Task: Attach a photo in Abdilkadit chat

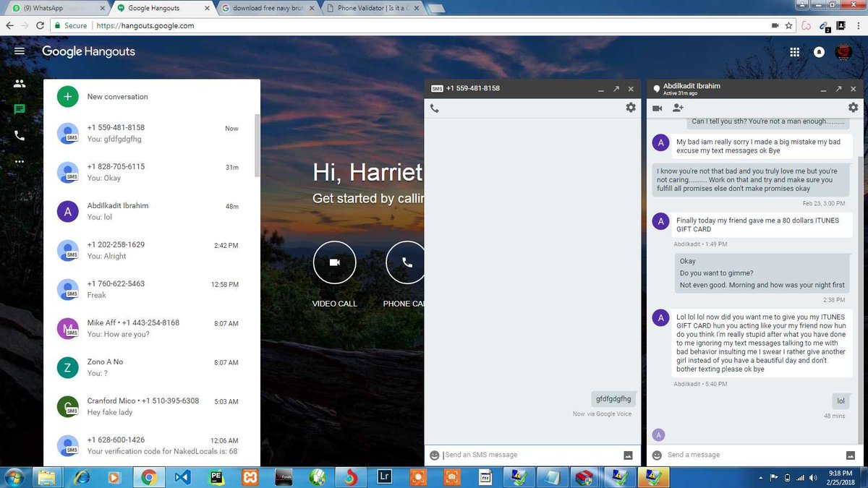Action: (x=851, y=455)
